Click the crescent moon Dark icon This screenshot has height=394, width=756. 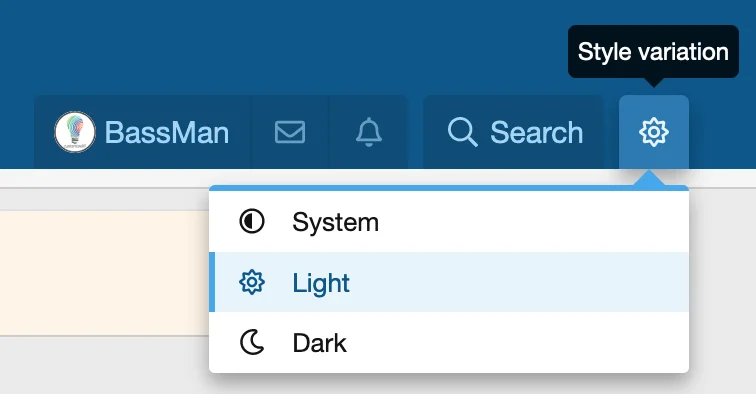(x=252, y=342)
